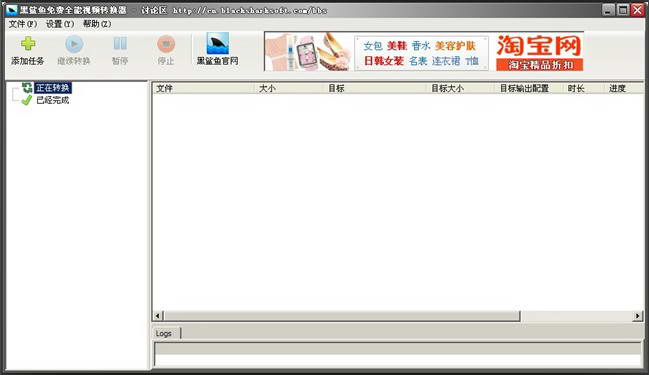Click the horizontal scrollbar right arrow

(638, 316)
